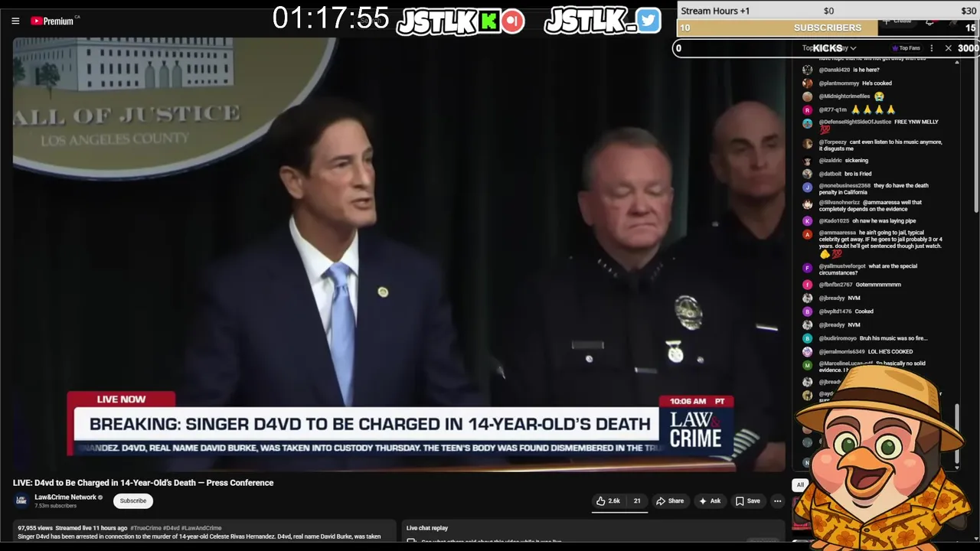
Task: Dislike the video showing 21
Action: pyautogui.click(x=636, y=501)
